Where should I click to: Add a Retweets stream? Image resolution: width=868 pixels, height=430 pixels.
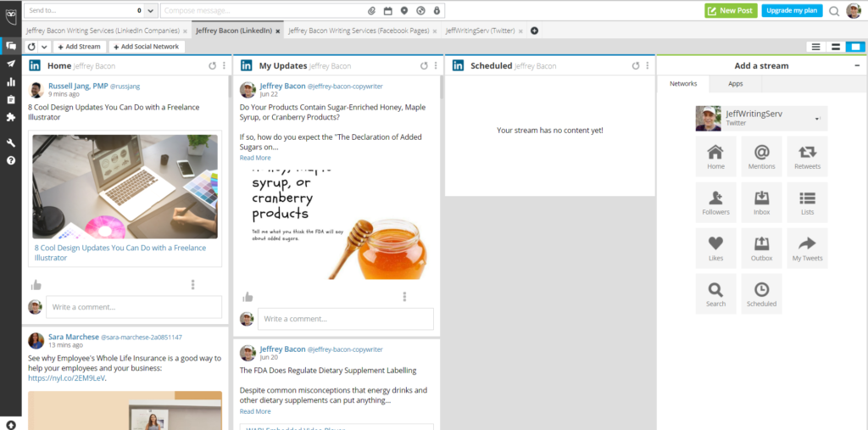[x=807, y=156]
